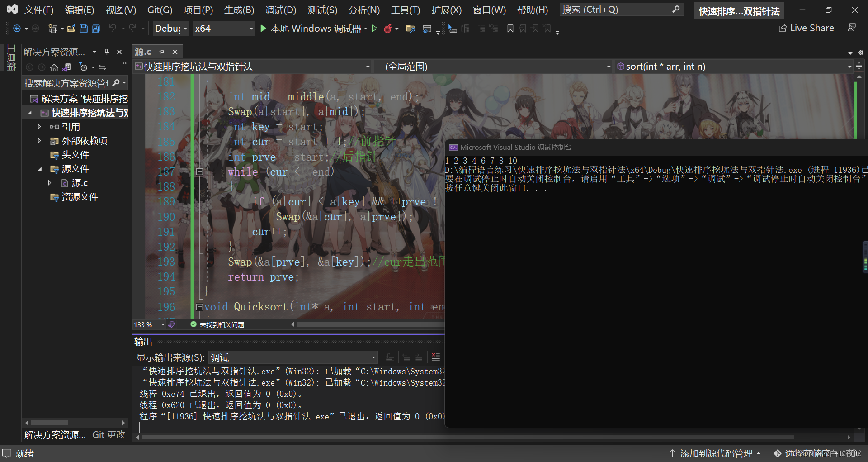Open the 生成(B) menu
868x462 pixels.
(x=239, y=10)
